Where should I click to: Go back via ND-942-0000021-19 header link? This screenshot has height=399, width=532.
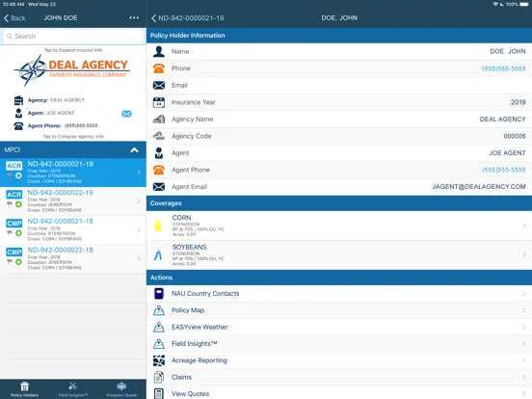pyautogui.click(x=188, y=18)
